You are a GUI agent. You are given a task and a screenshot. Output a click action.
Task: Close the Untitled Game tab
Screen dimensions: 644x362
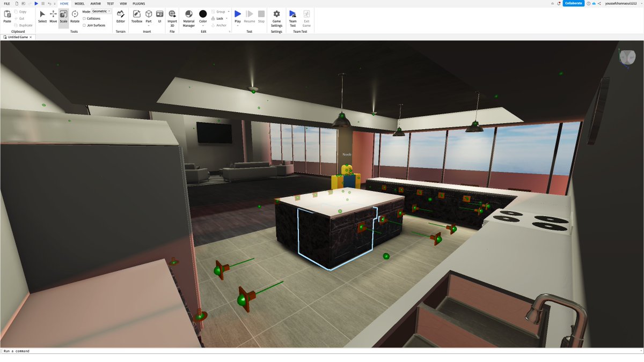point(31,37)
